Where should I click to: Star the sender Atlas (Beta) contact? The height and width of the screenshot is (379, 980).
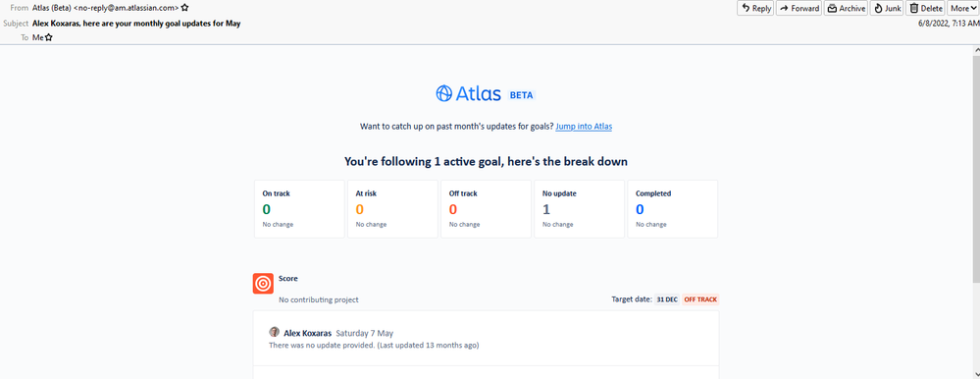[185, 8]
